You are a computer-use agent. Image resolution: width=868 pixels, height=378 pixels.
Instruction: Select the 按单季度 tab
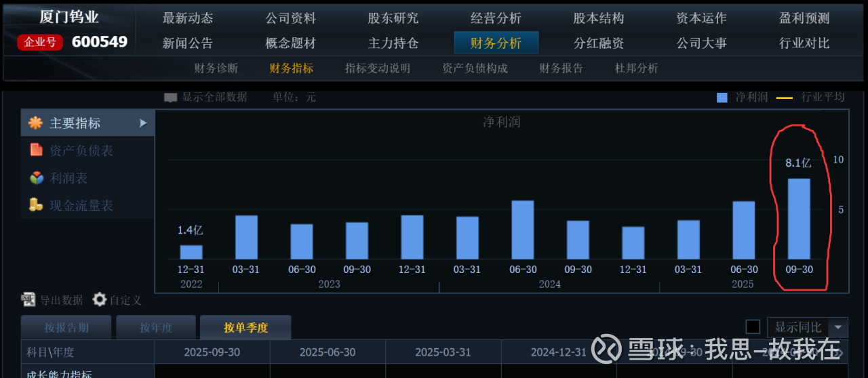pyautogui.click(x=245, y=328)
